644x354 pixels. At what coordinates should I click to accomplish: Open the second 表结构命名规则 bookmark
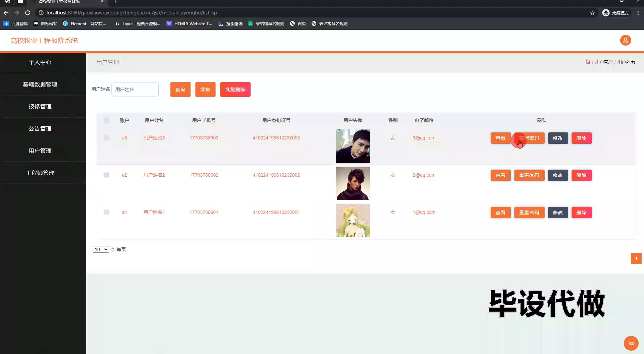(x=329, y=23)
